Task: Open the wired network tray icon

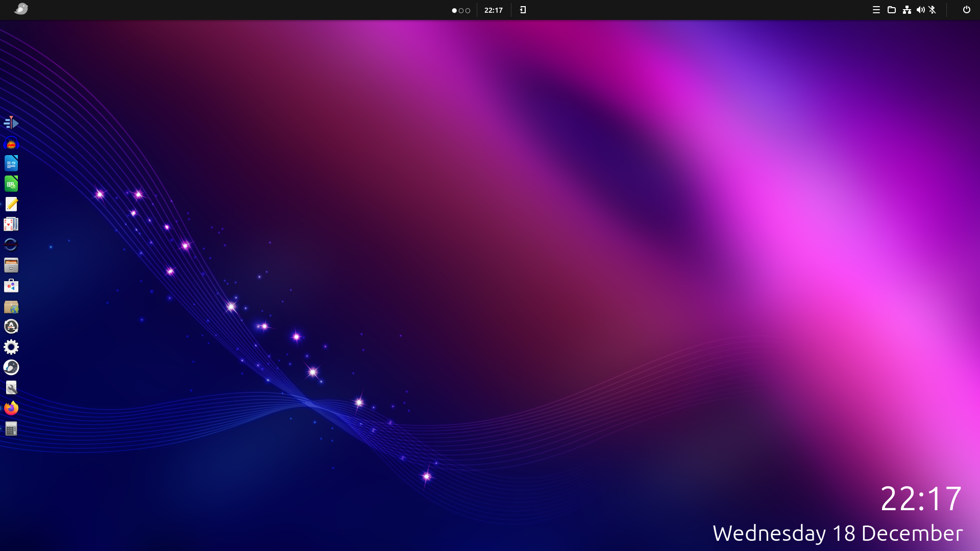Action: coord(907,10)
